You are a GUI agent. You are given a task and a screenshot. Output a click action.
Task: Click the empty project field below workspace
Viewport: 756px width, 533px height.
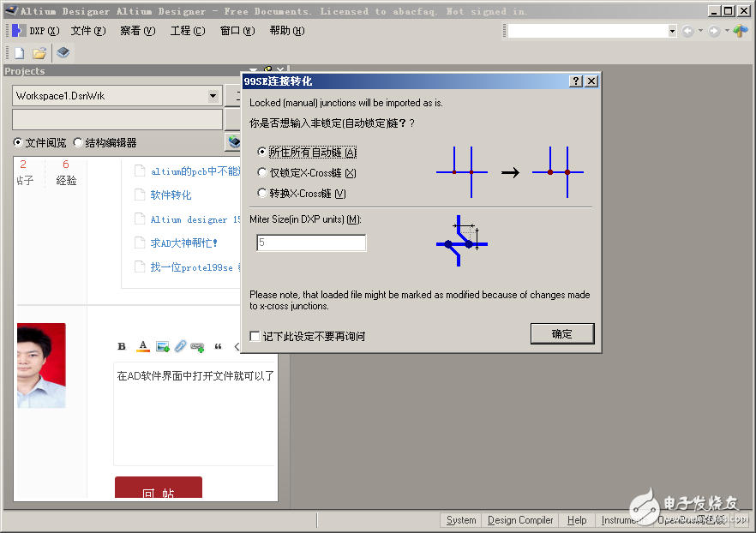(x=117, y=119)
